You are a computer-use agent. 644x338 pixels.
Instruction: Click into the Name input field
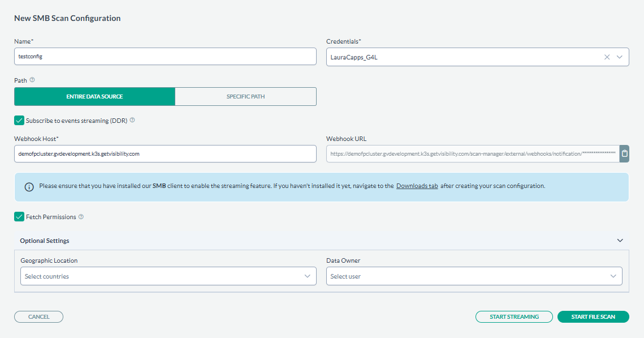[165, 57]
